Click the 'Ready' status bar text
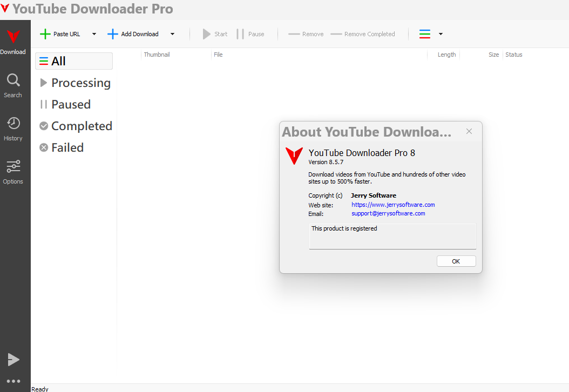Screen dimensions: 569x392 coord(40,389)
